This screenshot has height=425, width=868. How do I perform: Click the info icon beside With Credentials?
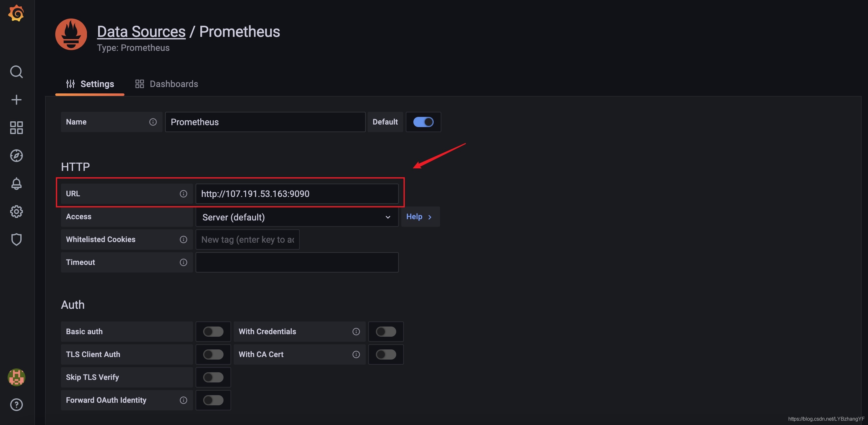(x=356, y=332)
